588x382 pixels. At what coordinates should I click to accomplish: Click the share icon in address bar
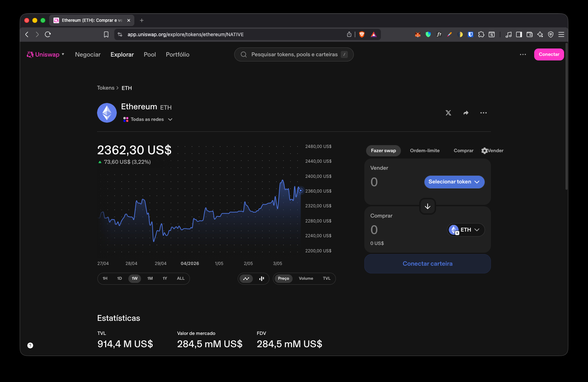(x=349, y=34)
